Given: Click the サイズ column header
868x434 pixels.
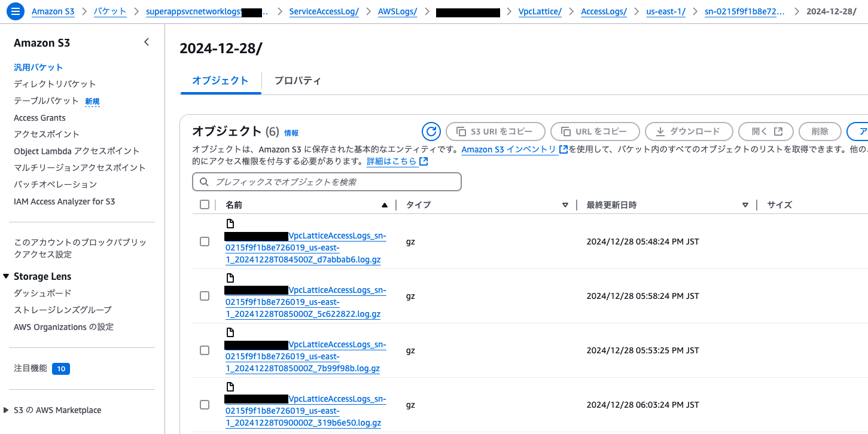Looking at the screenshot, I should [x=779, y=204].
